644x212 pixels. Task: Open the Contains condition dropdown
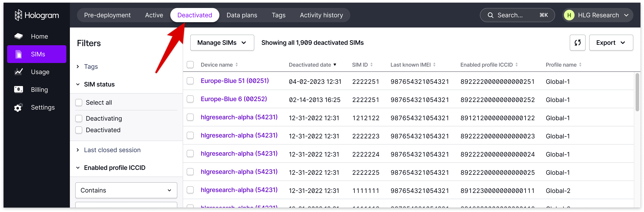126,190
